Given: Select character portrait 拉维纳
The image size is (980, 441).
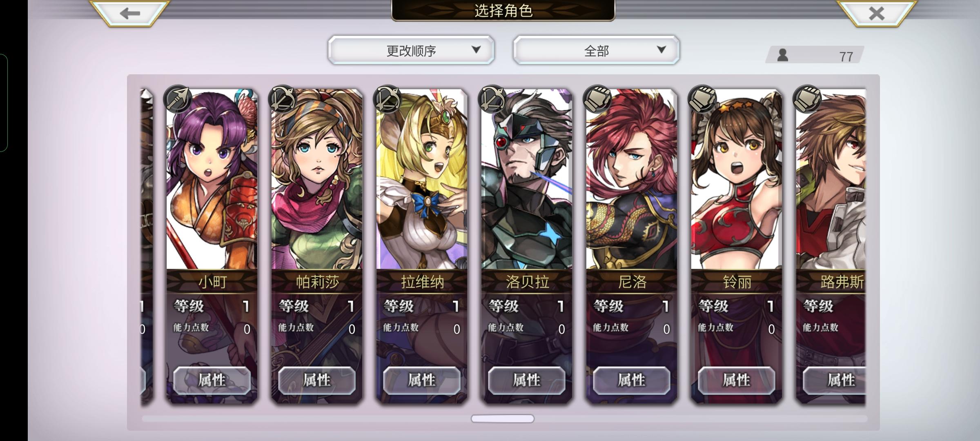Looking at the screenshot, I should pyautogui.click(x=422, y=180).
